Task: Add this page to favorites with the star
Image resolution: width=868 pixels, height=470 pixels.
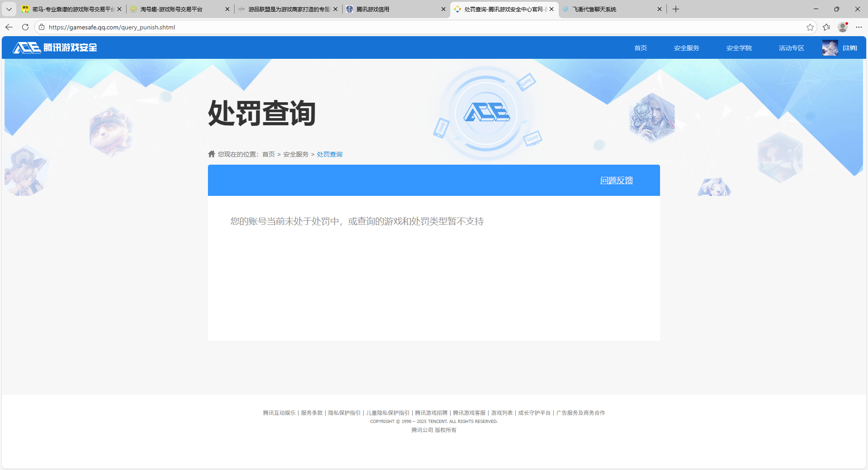Action: (x=810, y=27)
